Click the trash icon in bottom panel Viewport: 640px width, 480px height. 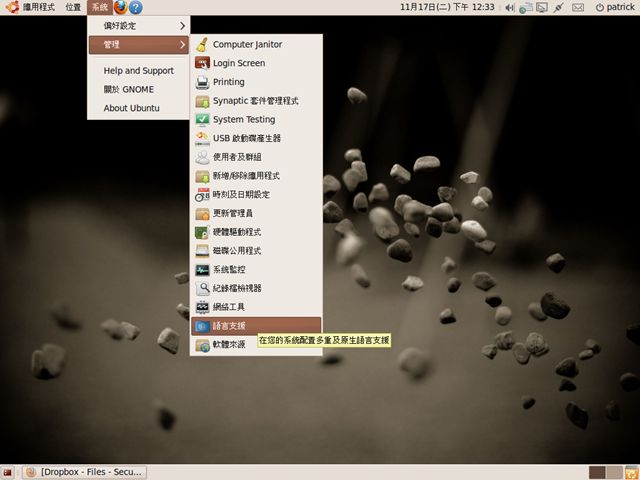(632, 472)
